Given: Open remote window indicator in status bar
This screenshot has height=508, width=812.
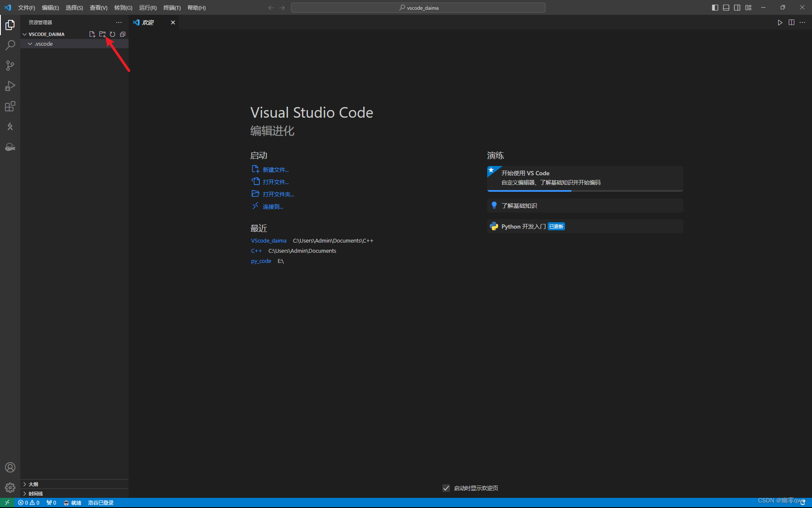Looking at the screenshot, I should pos(7,502).
